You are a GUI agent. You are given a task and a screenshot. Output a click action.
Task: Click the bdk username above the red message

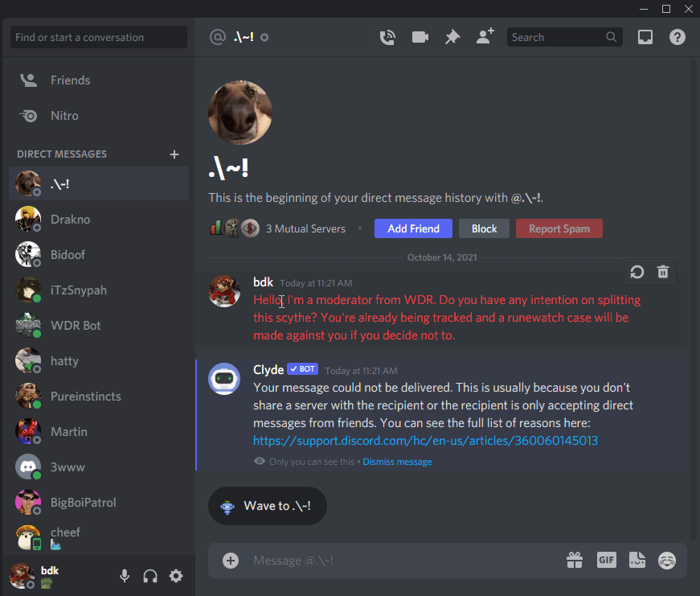pyautogui.click(x=263, y=282)
